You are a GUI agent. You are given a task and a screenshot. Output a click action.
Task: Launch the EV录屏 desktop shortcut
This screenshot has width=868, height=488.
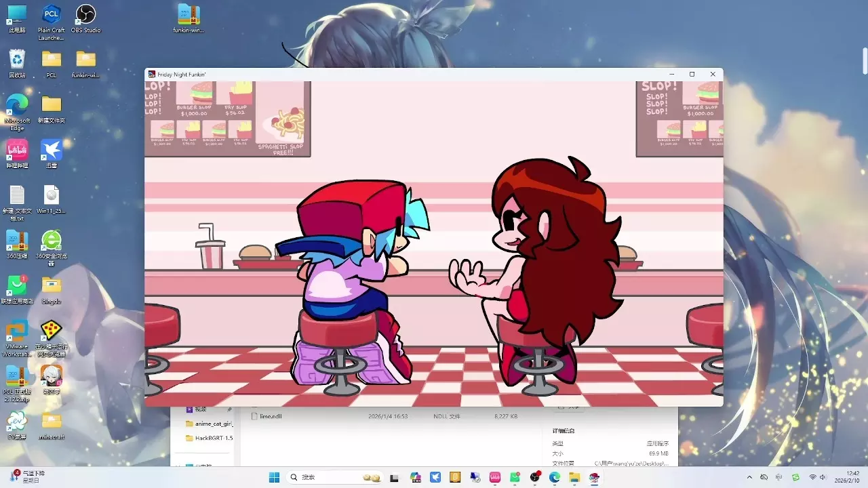tap(17, 425)
